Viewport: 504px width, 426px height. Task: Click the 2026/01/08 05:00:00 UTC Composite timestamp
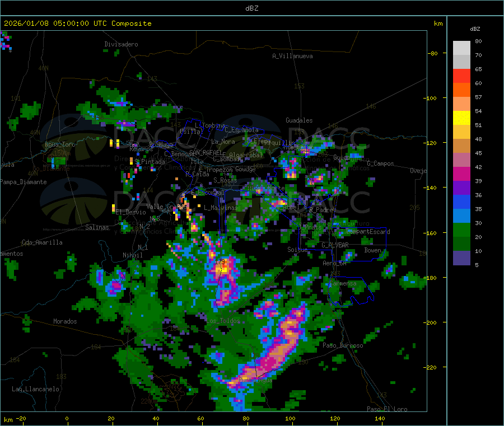[x=77, y=24]
